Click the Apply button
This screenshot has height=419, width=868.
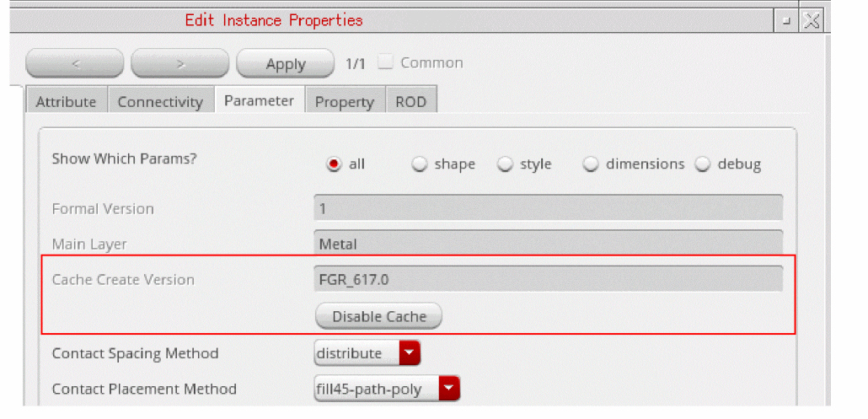(x=286, y=63)
